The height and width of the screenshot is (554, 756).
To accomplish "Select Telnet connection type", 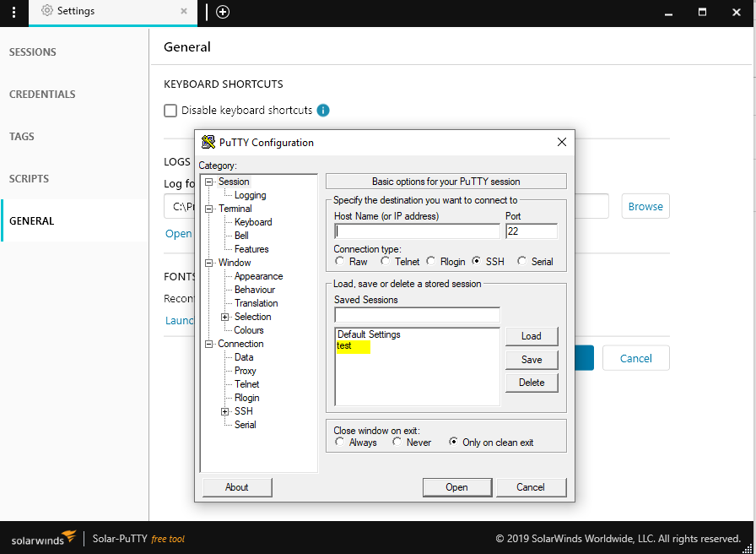I will pos(386,261).
